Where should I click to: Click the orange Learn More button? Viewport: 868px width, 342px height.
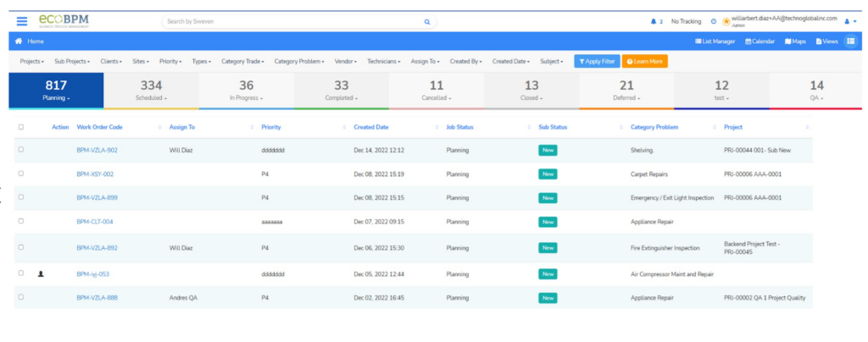pyautogui.click(x=645, y=61)
